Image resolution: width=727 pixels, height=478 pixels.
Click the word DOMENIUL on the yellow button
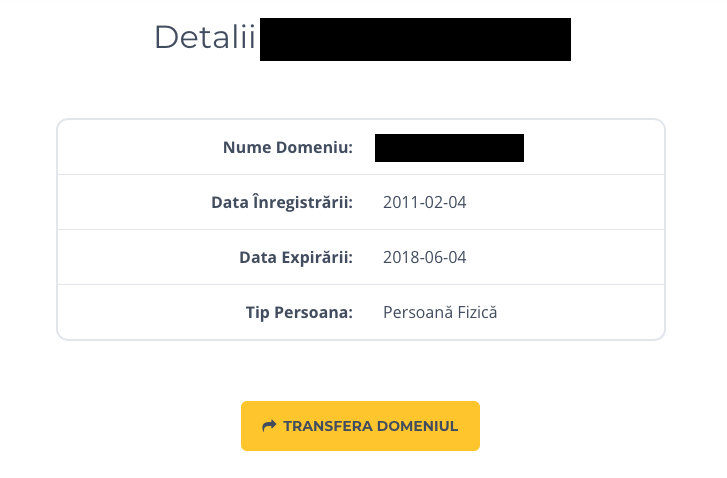pyautogui.click(x=417, y=426)
